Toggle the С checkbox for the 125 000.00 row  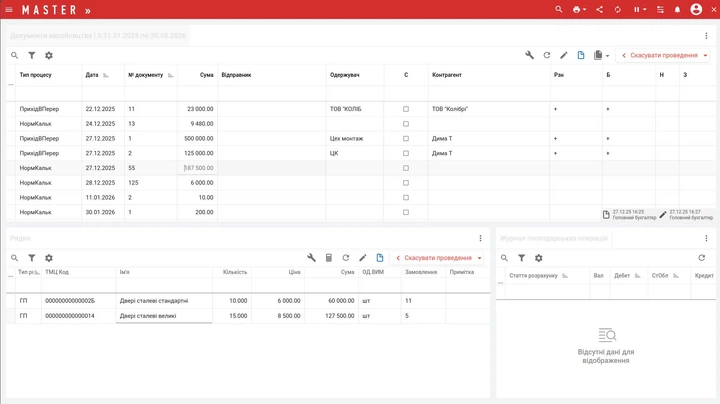[406, 153]
